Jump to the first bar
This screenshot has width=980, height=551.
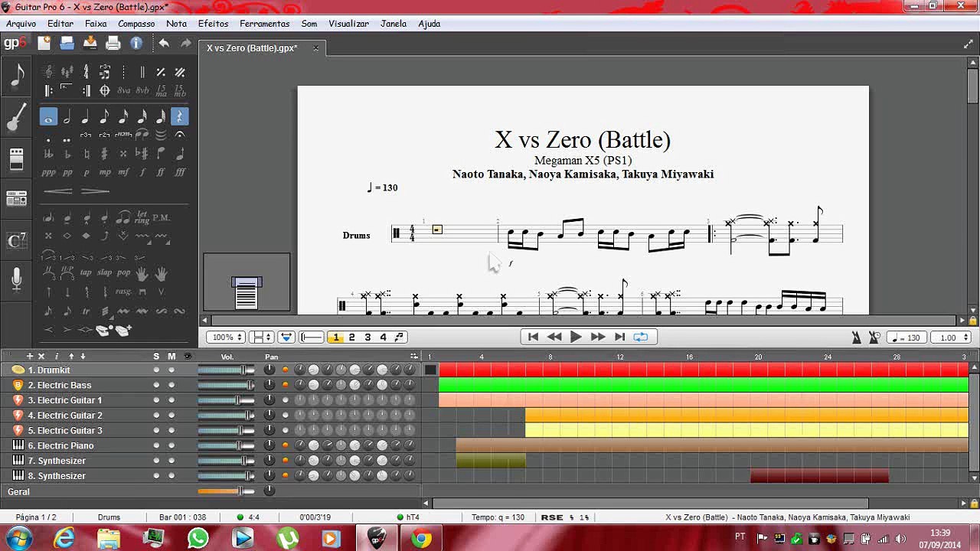(x=534, y=337)
